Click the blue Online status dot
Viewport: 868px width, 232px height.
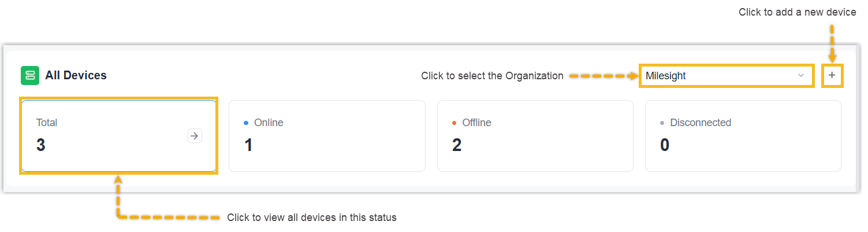pos(246,123)
